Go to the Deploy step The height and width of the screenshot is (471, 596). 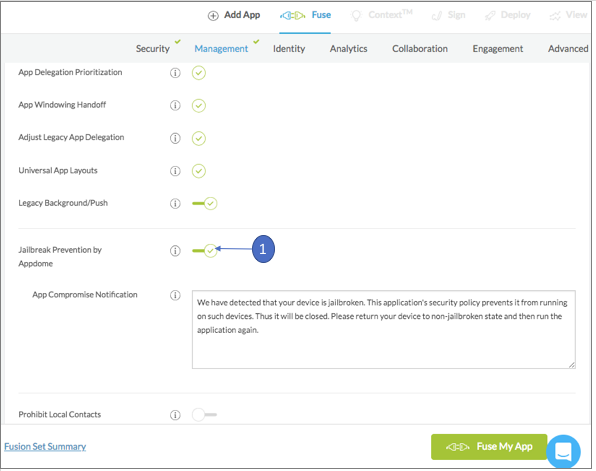pos(516,15)
